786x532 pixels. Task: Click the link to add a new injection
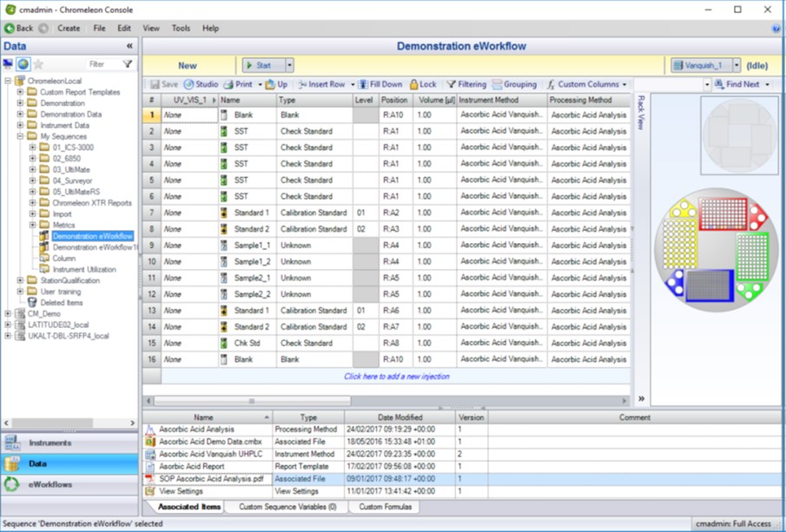396,377
